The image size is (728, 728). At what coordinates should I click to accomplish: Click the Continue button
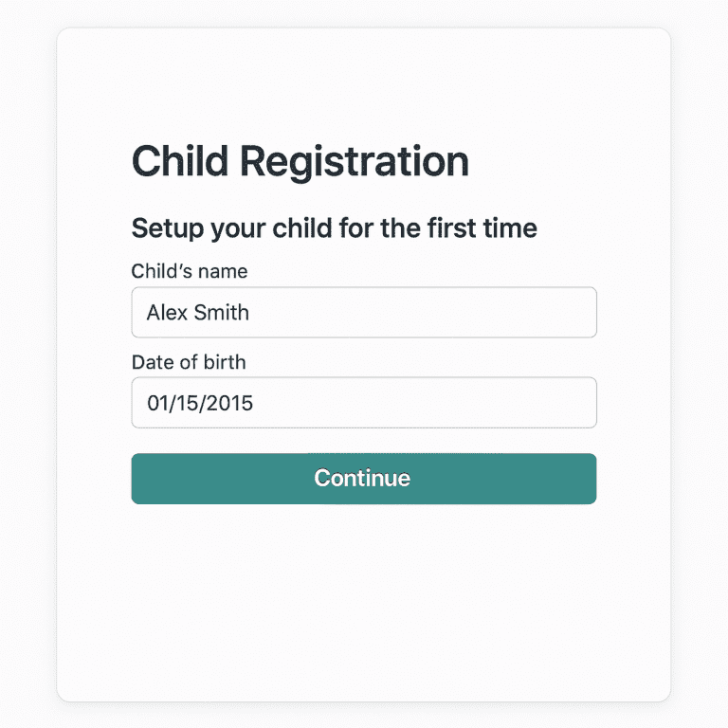click(x=363, y=479)
